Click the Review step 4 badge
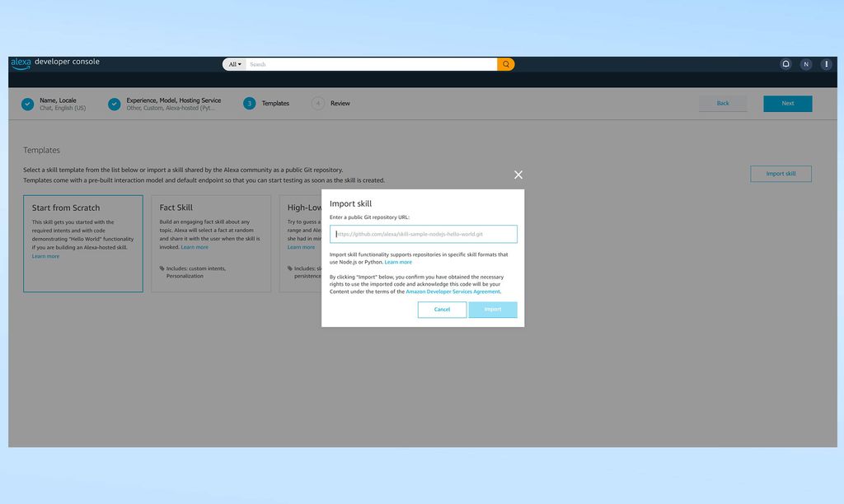Viewport: 844px width, 504px height. click(317, 104)
